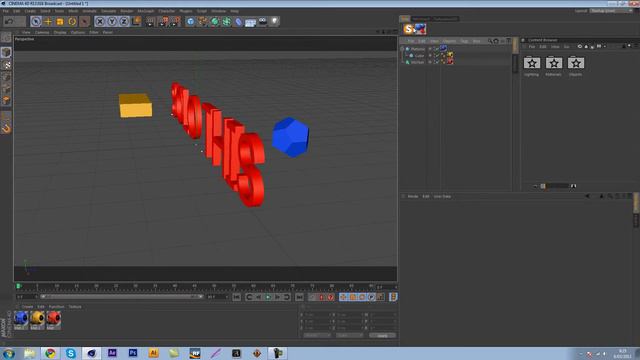Screen dimensions: 640x360
Task: Select the blue material swatch
Action: (21, 320)
